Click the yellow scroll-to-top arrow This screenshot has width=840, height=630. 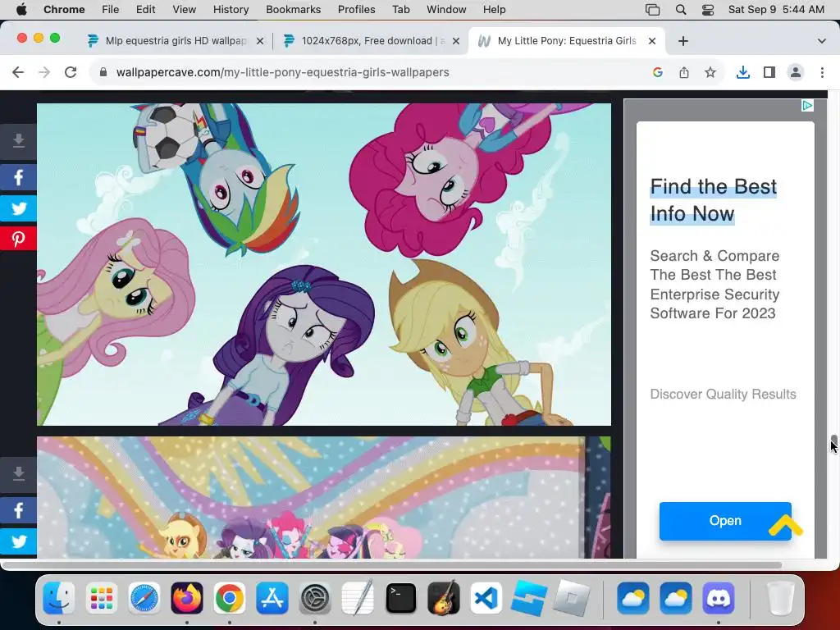pos(785,526)
